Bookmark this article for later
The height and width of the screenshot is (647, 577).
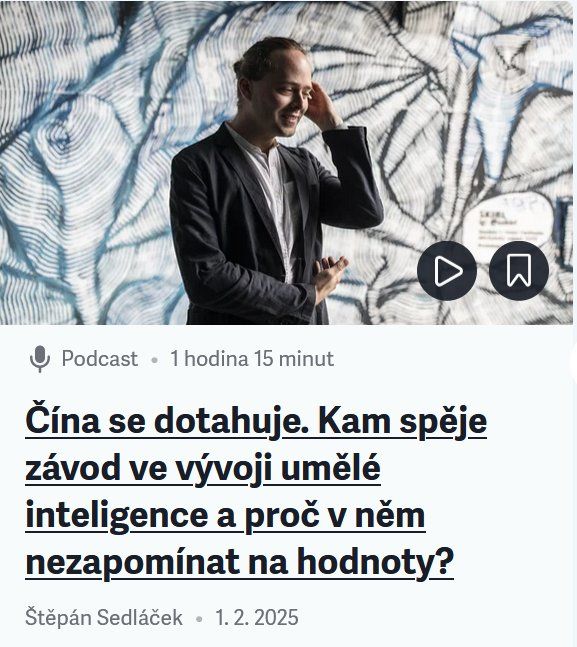[x=519, y=271]
